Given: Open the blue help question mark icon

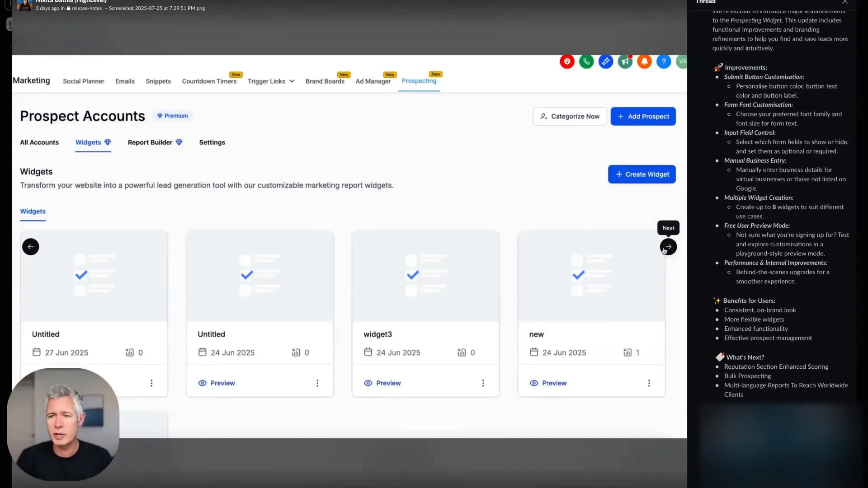Looking at the screenshot, I should [x=664, y=61].
